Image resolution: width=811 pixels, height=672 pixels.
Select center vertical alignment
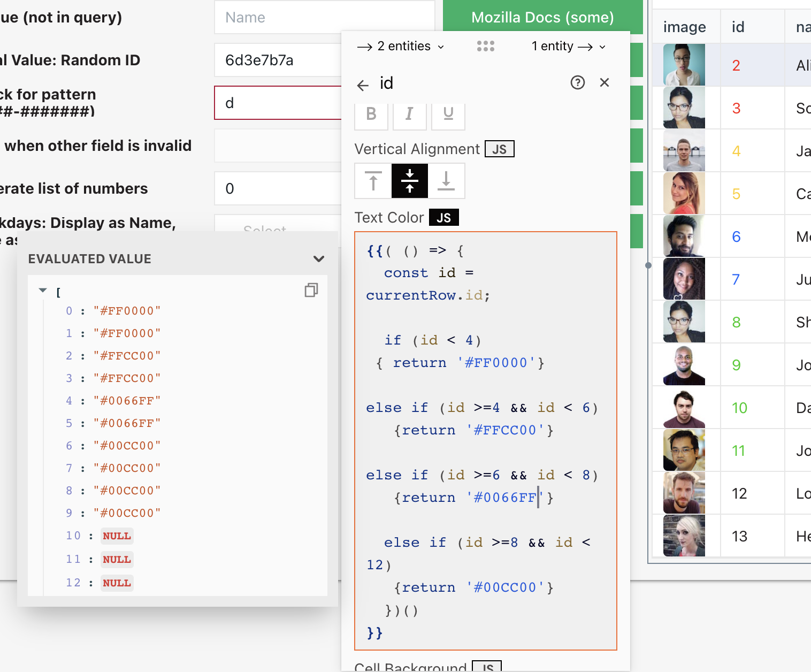tap(410, 181)
